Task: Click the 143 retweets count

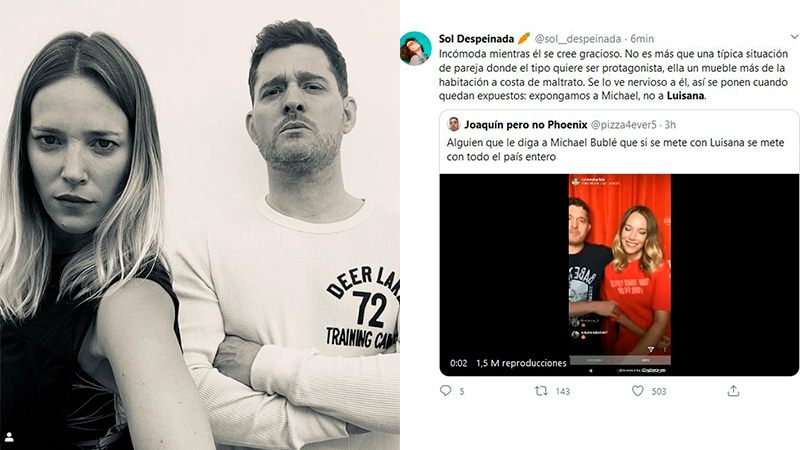Action: pos(563,391)
